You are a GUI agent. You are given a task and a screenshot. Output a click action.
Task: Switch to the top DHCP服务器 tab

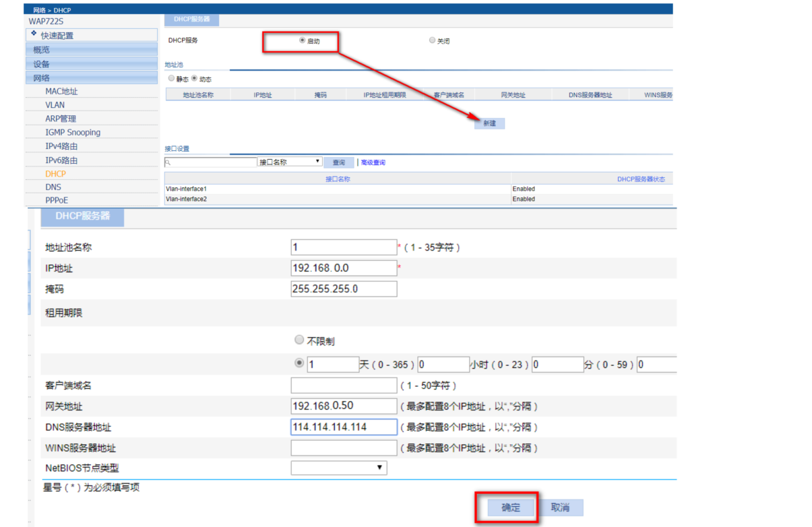point(191,19)
